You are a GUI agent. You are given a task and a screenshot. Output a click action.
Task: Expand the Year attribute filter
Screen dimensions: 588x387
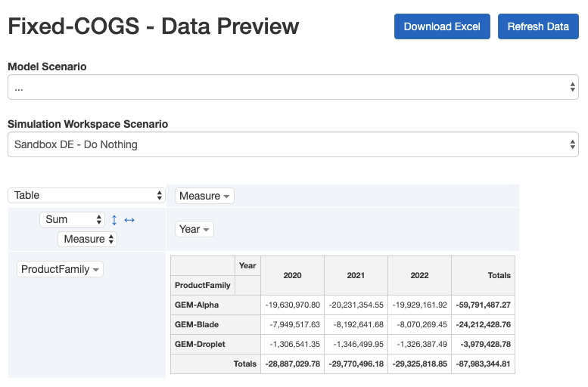tap(194, 229)
